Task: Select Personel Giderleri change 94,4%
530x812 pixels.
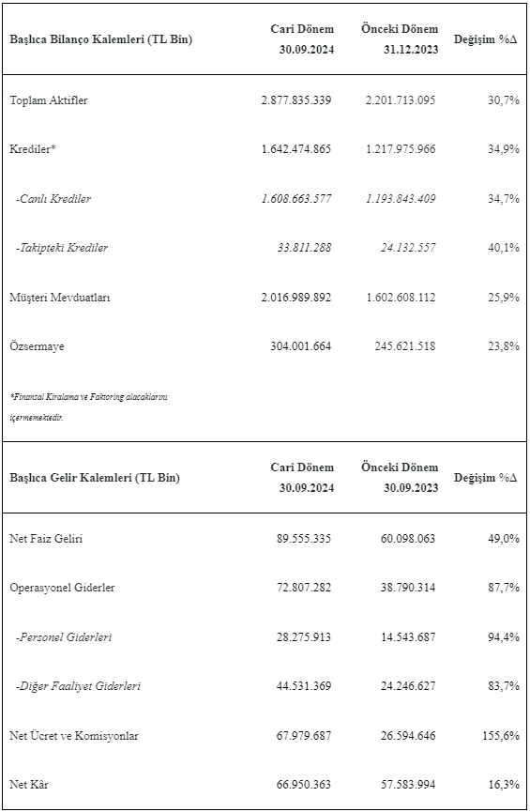Action: coord(504,637)
